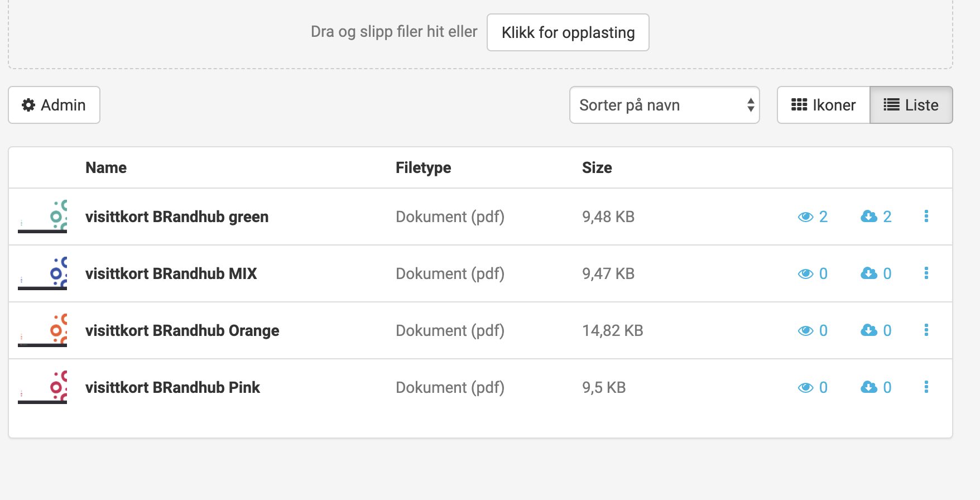Click the Filetype column header
Screen dimensions: 980x500
click(x=424, y=167)
